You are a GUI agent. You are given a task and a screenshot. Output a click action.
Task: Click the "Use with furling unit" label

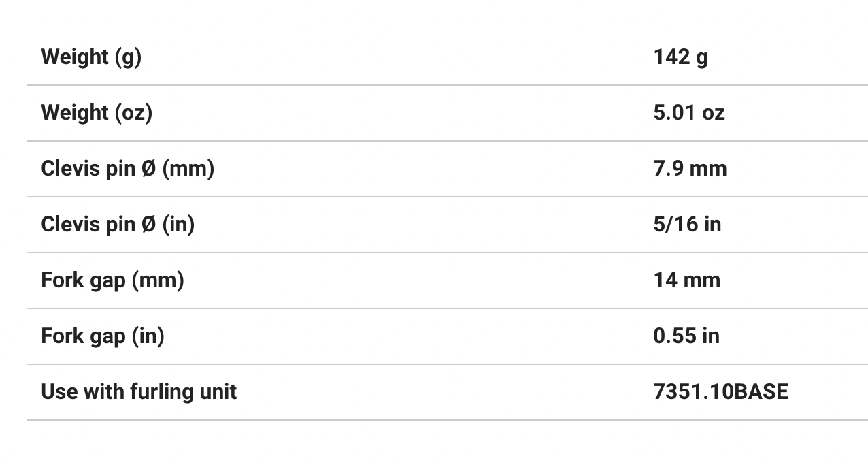pyautogui.click(x=139, y=391)
